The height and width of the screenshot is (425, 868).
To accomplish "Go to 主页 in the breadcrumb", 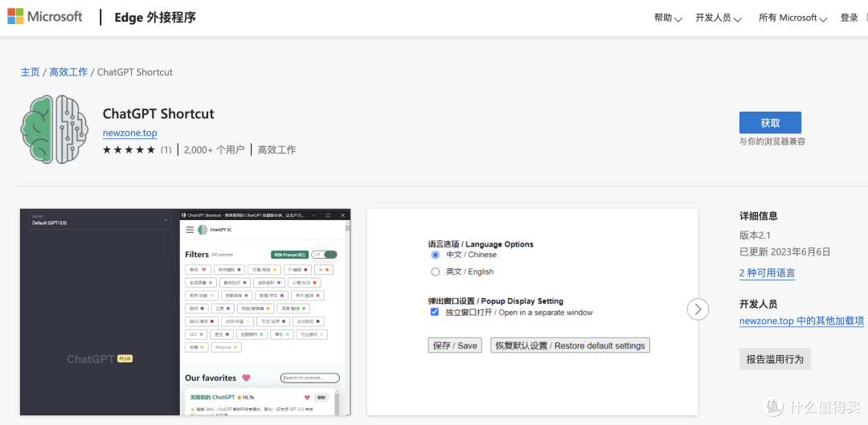I will 30,72.
